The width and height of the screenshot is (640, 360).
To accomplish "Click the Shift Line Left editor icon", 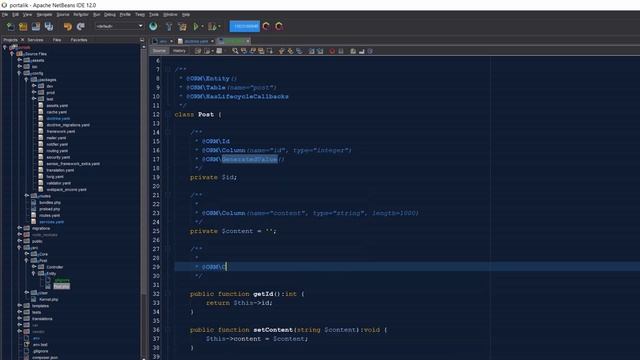I will (311, 51).
